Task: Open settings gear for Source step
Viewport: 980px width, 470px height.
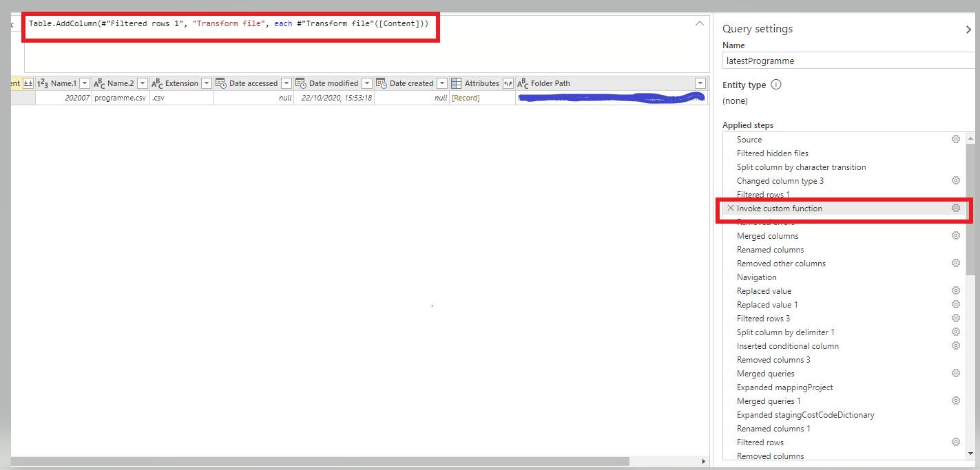Action: coord(956,139)
